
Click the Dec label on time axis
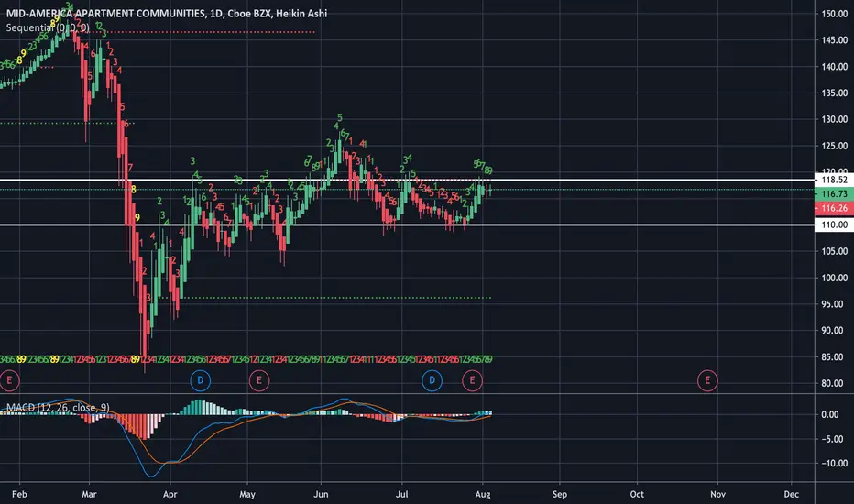point(792,494)
